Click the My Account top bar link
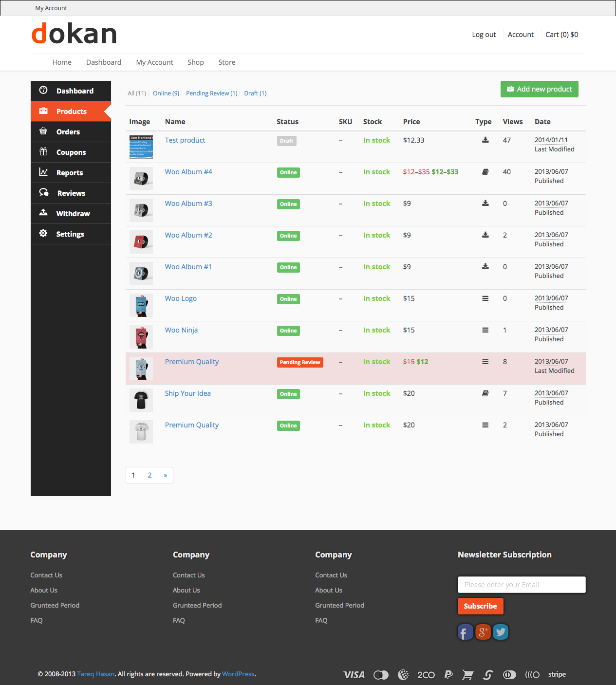The height and width of the screenshot is (685, 616). pos(51,8)
